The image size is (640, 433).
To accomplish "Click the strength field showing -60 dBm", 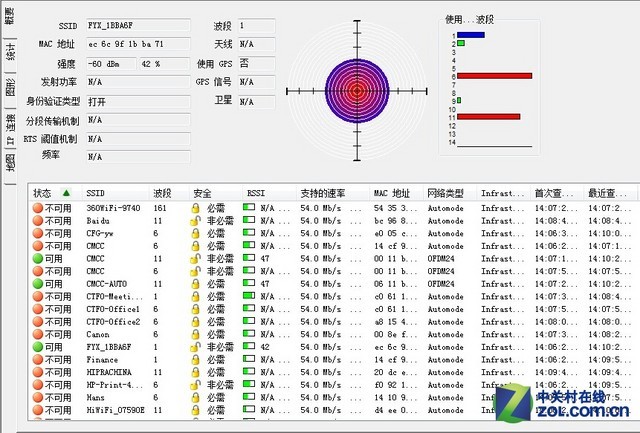I will [x=111, y=64].
